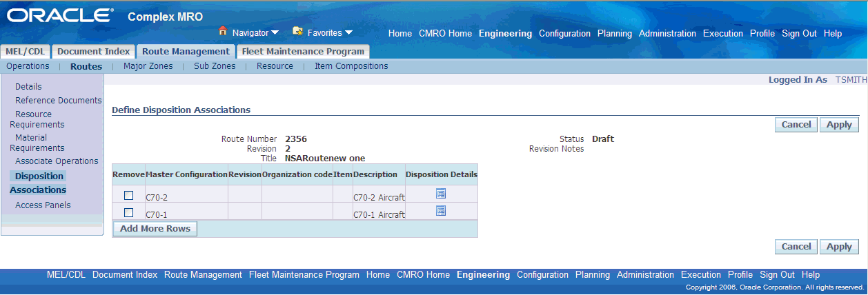This screenshot has width=868, height=295.
Task: Go to the Operations subtab
Action: coord(28,66)
